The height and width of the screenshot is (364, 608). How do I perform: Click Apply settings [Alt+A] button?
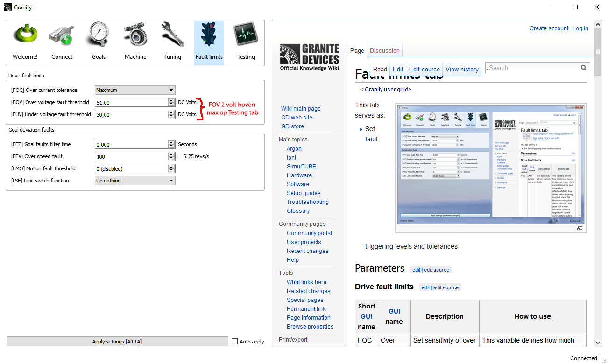click(x=117, y=342)
